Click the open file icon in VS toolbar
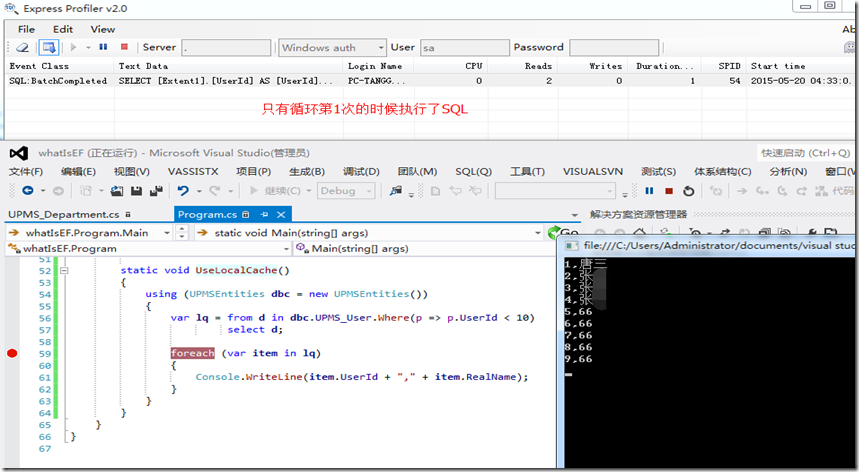859x472 pixels. [117, 191]
